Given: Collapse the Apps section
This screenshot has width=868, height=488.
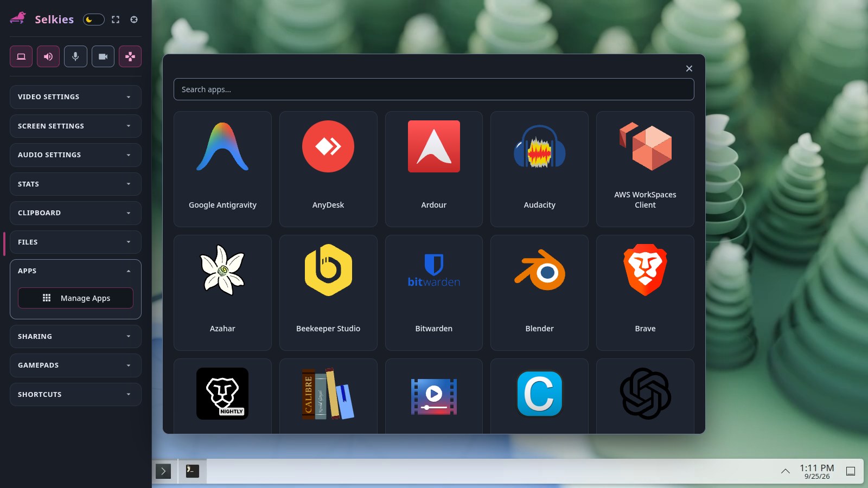Looking at the screenshot, I should tap(75, 271).
